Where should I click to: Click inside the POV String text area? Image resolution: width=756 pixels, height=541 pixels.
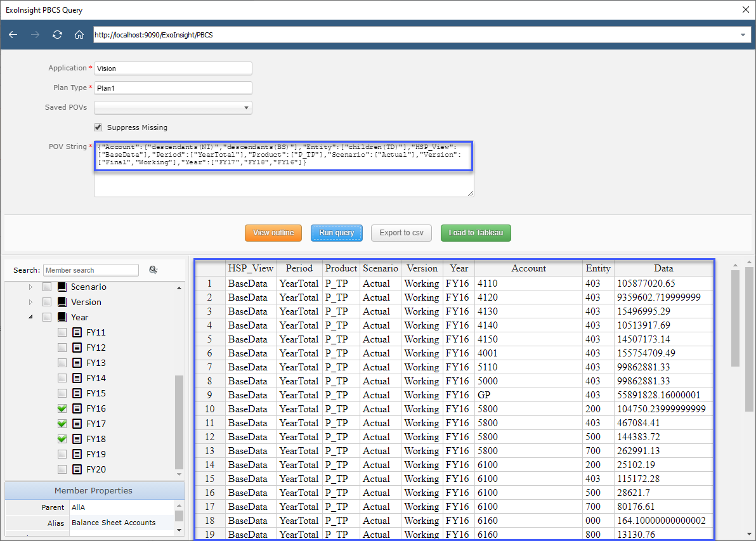click(284, 169)
